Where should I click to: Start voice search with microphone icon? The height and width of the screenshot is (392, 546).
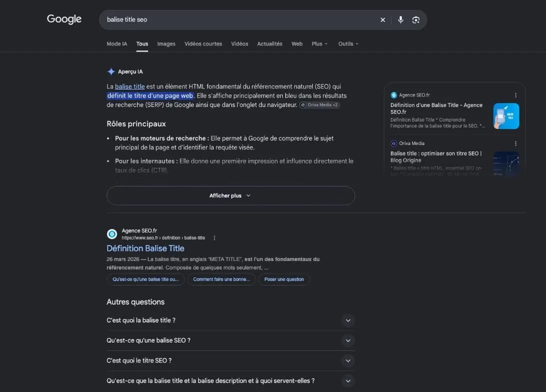pos(400,20)
